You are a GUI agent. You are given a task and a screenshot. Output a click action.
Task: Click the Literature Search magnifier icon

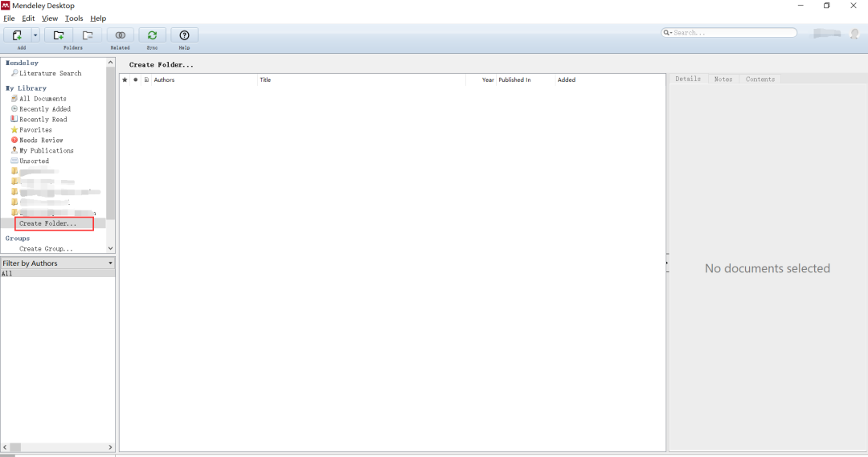[14, 72]
